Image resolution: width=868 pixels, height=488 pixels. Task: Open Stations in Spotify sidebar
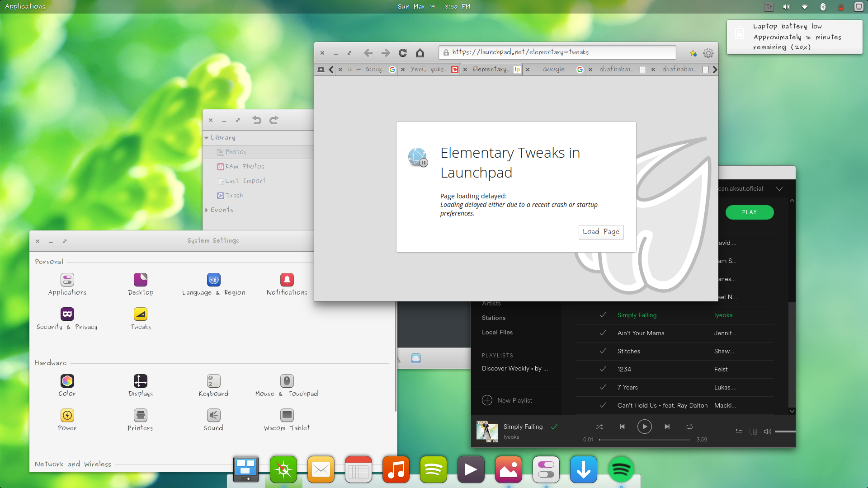tap(494, 318)
